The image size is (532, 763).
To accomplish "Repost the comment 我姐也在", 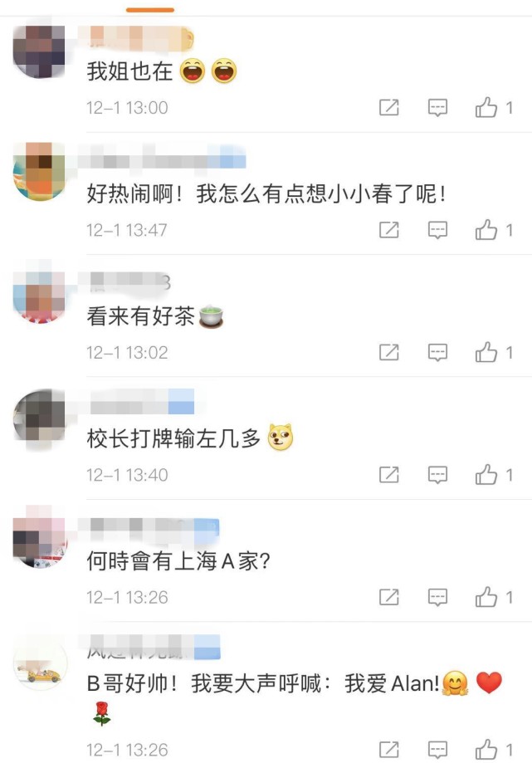I will 389,108.
